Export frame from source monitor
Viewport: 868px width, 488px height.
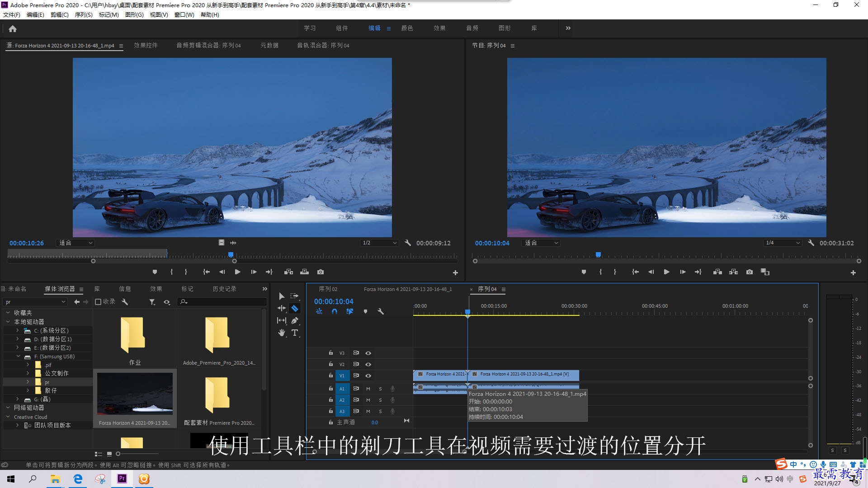[x=321, y=272]
